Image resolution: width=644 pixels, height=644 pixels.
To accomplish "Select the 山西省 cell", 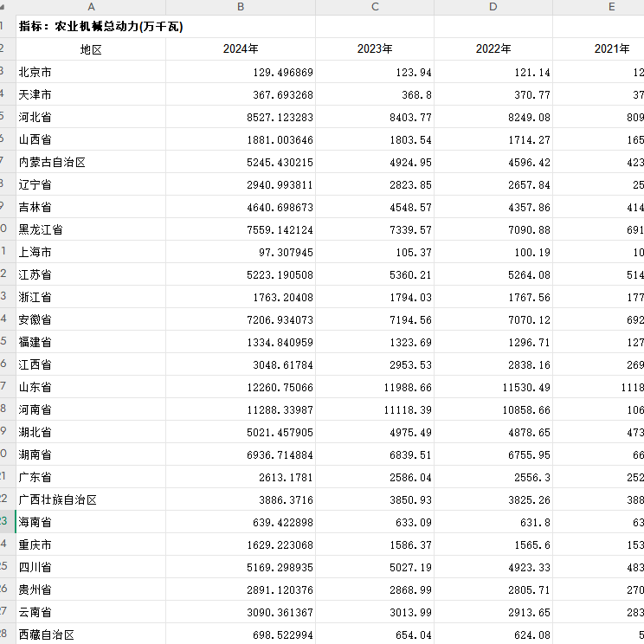I will pos(91,139).
